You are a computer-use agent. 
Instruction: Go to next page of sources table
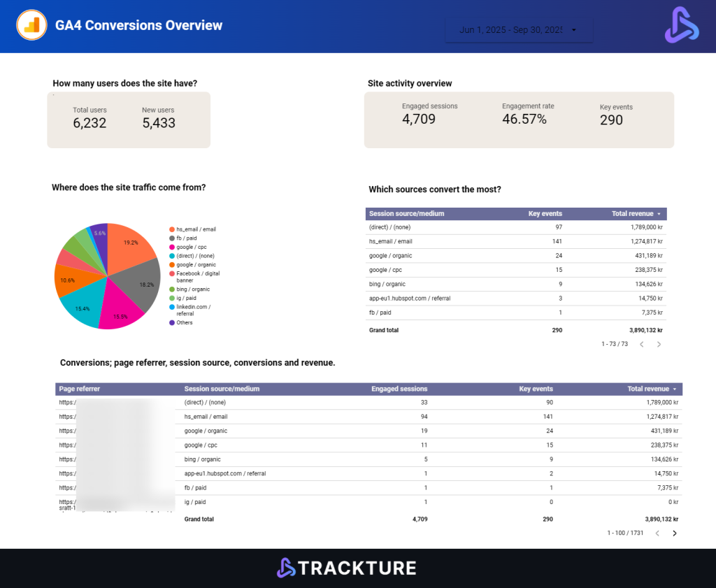659,344
